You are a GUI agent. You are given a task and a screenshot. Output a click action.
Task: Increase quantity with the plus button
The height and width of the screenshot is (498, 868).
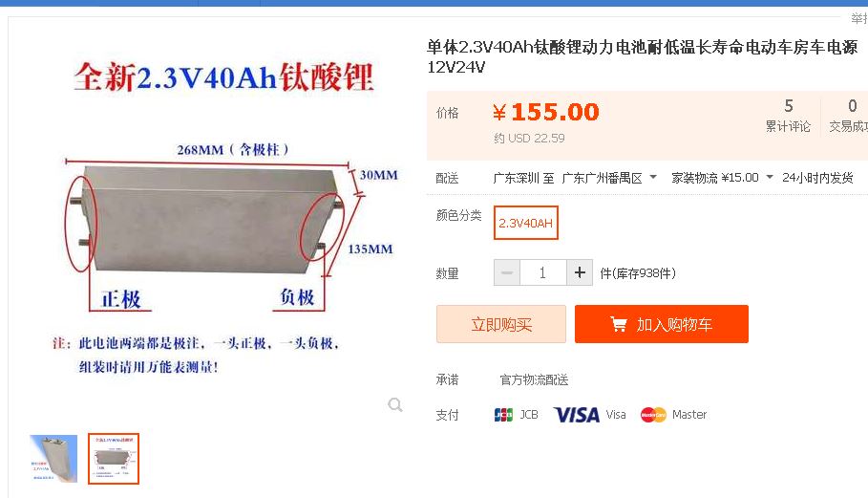click(x=580, y=272)
